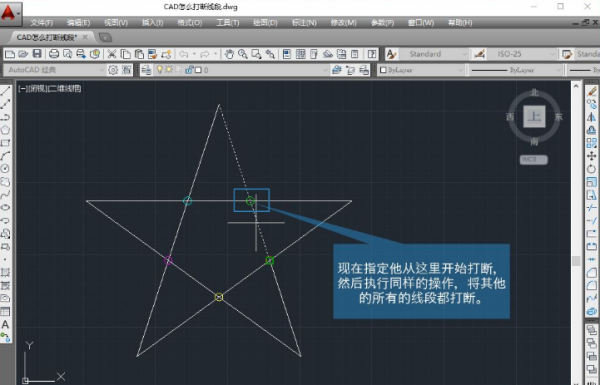
Task: Select the Mirror tool
Action: pyautogui.click(x=592, y=117)
